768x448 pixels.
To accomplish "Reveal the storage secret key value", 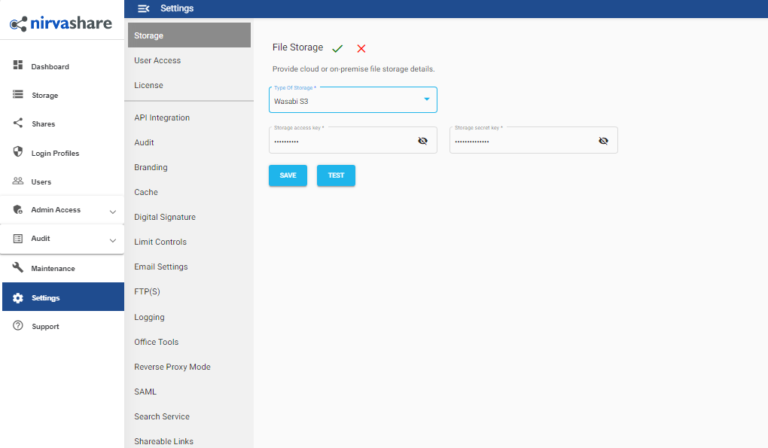I will [x=603, y=141].
